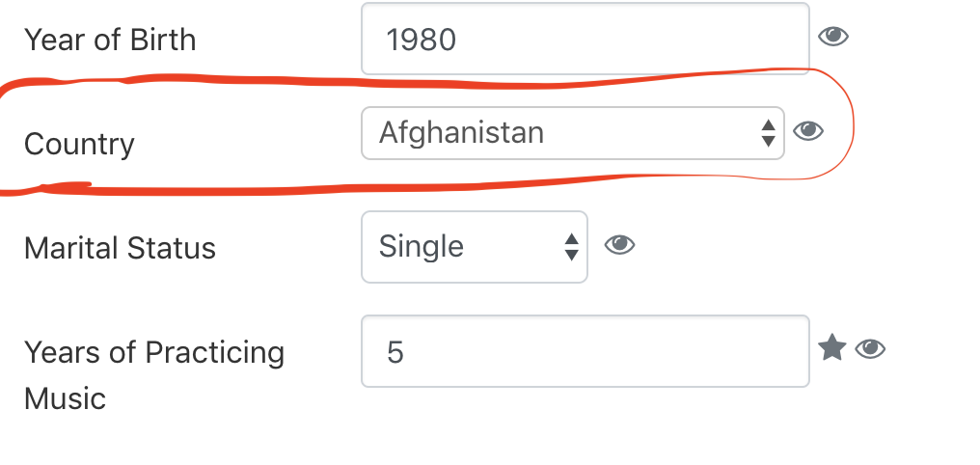Image resolution: width=980 pixels, height=465 pixels.
Task: Place cursor on the 1980 value
Action: 422,40
